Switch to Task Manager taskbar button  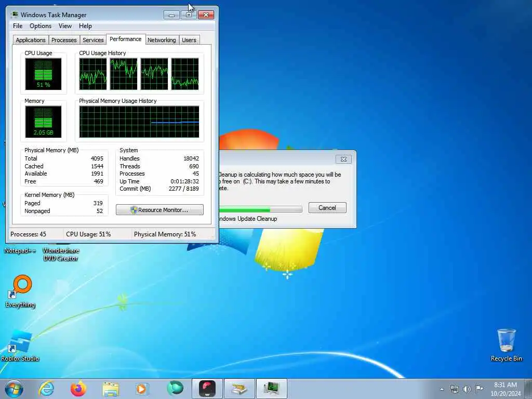(271, 389)
